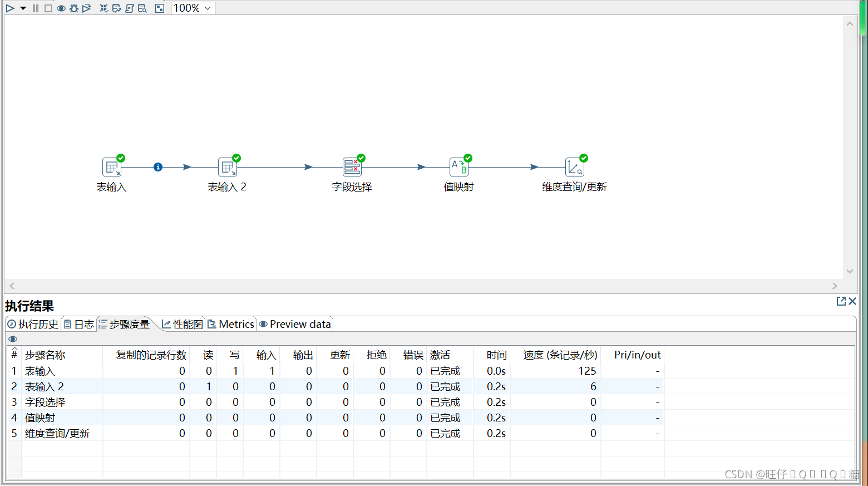The width and height of the screenshot is (868, 486).
Task: Open the run options dropdown arrow
Action: [23, 8]
